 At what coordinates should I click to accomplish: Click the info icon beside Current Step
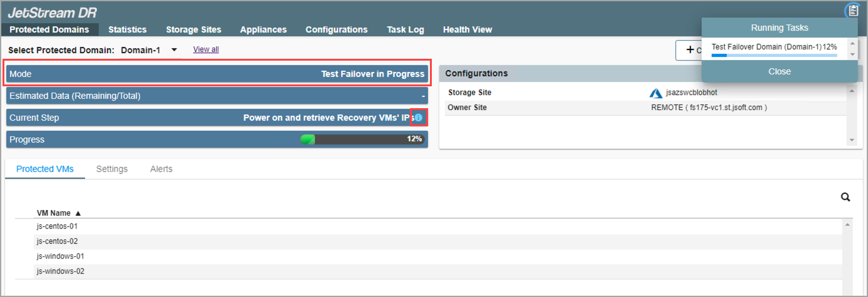pyautogui.click(x=419, y=118)
